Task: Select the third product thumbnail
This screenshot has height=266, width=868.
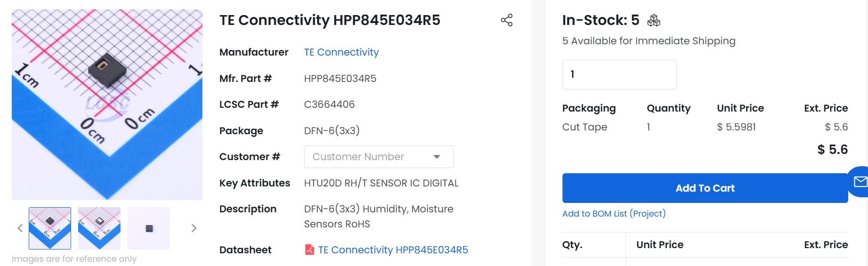Action: coord(149,228)
